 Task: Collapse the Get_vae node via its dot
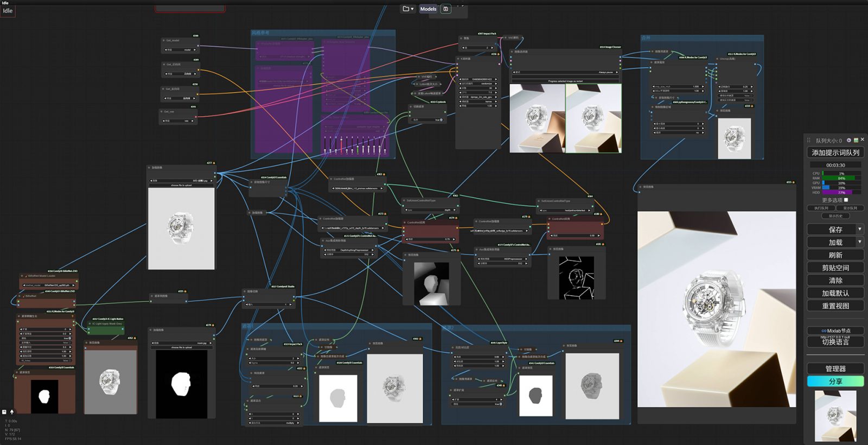tap(162, 112)
